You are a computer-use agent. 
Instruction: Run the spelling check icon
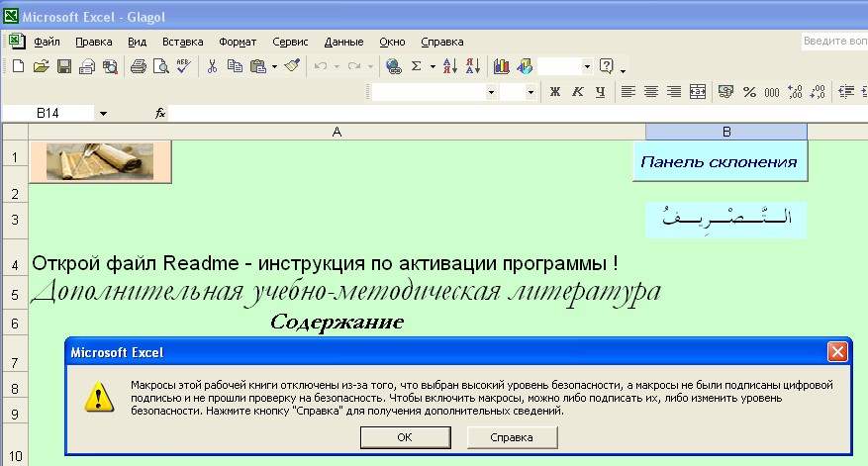pos(184,66)
